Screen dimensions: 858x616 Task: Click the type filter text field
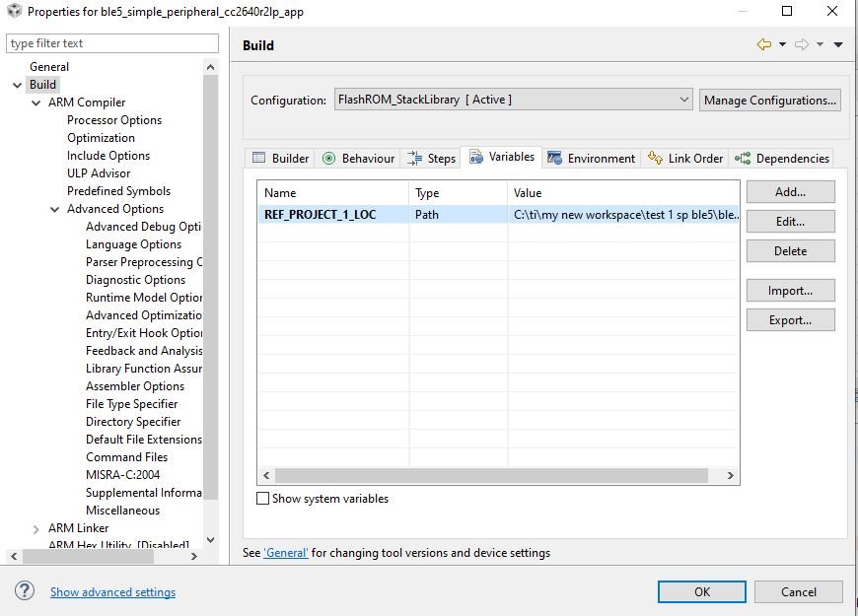click(112, 43)
